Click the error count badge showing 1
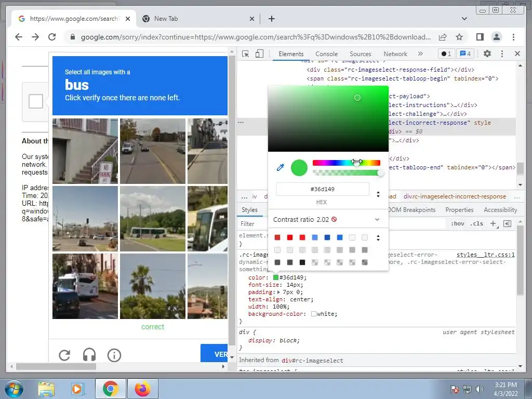532x399 pixels. [446, 54]
